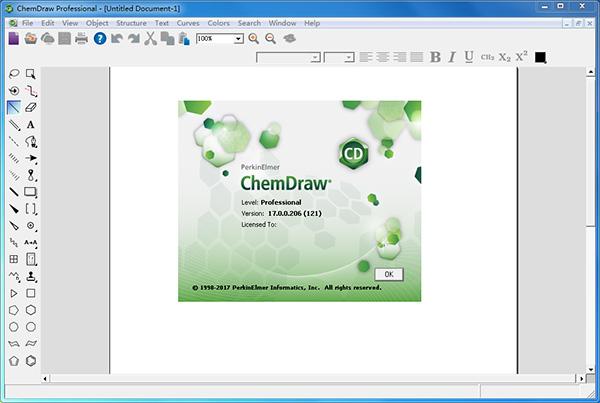The height and width of the screenshot is (403, 600).
Task: Select the Brackets tool
Action: click(x=31, y=209)
